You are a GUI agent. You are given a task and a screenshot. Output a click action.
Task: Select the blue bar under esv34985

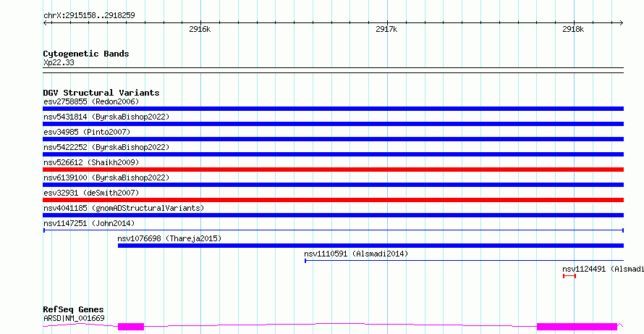(x=333, y=139)
